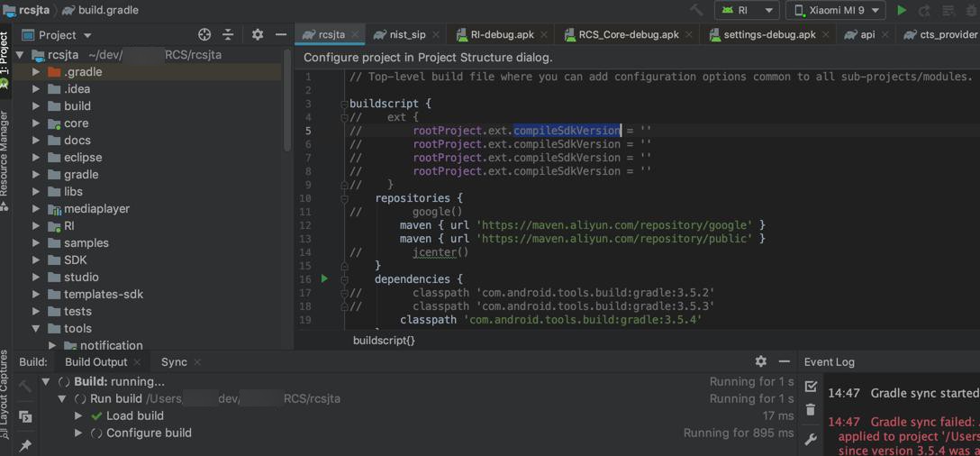Image resolution: width=980 pixels, height=456 pixels.
Task: Click the Locate/Scroll from Source target icon
Action: pos(204,35)
